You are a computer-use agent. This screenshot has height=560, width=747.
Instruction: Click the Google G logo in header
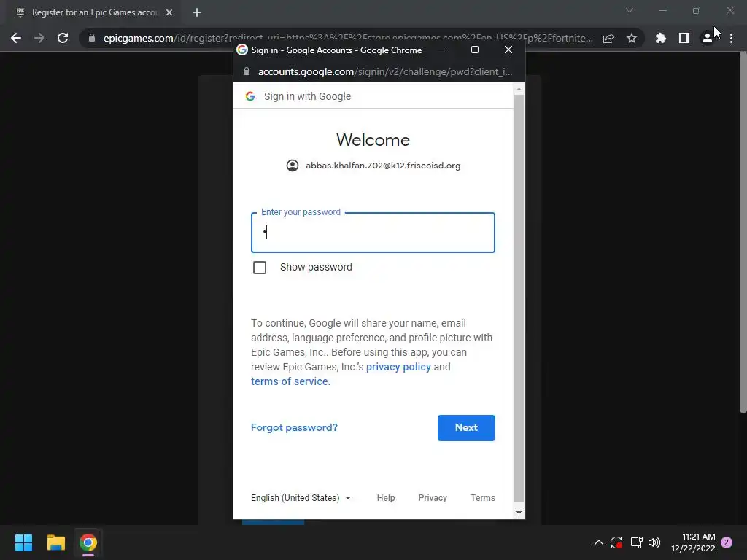point(250,96)
